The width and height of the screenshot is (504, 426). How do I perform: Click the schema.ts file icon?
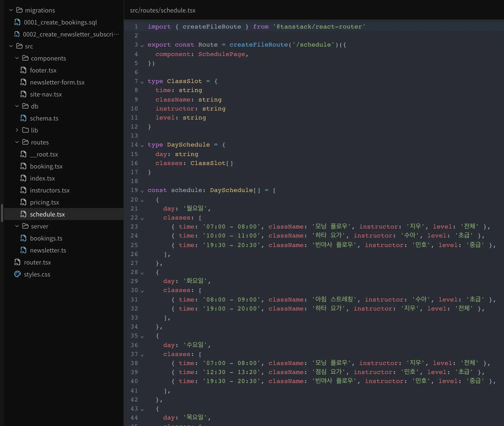23,118
